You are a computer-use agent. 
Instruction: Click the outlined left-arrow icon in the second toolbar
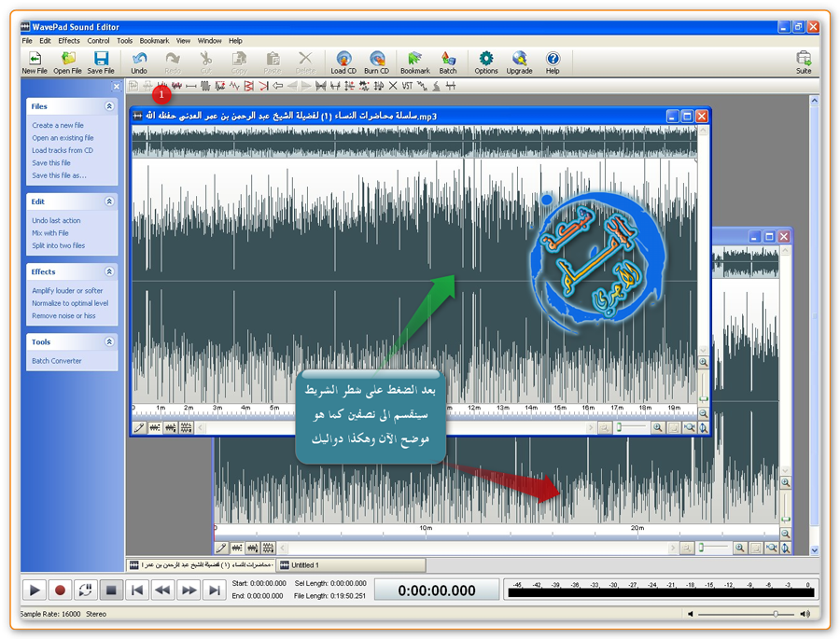(277, 86)
